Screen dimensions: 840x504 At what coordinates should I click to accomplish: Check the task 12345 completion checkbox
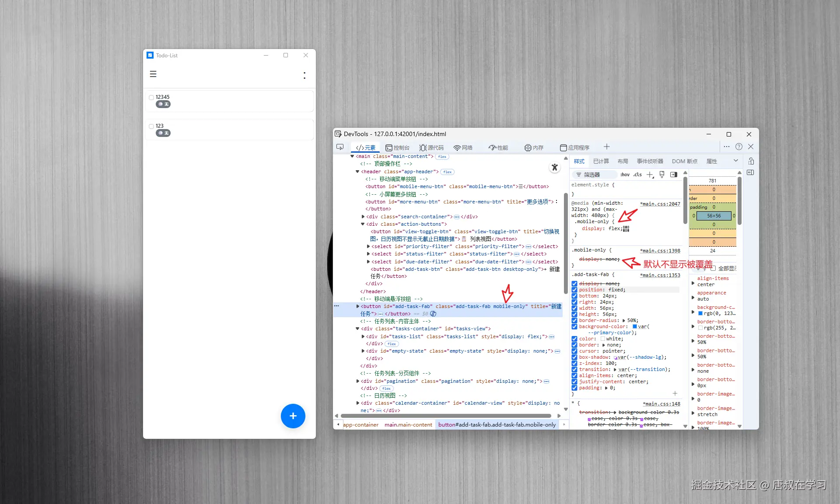click(151, 97)
